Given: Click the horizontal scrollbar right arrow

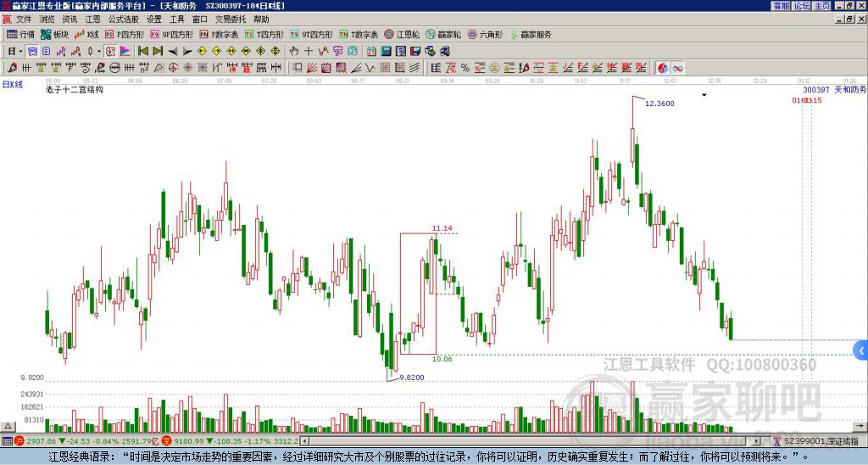Looking at the screenshot, I should 757,441.
